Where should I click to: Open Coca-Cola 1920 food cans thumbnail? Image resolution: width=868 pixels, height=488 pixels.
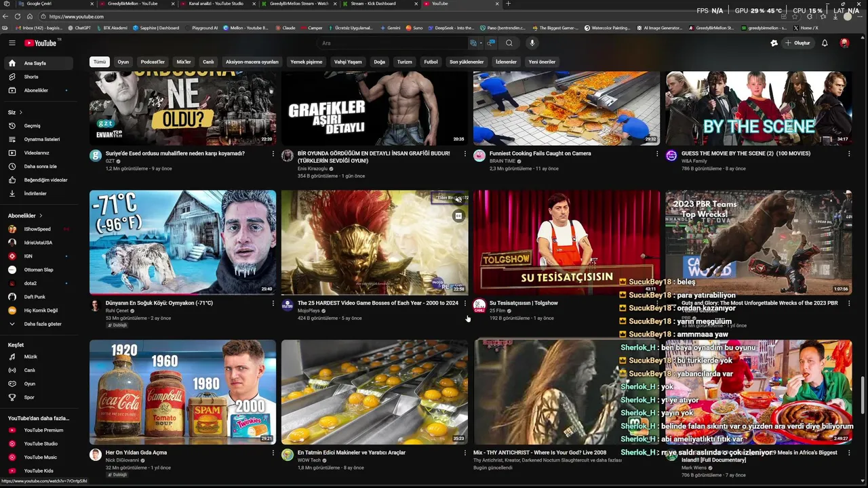click(182, 392)
